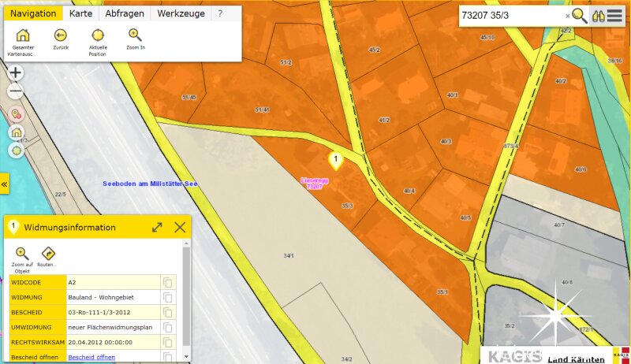Click the Widmungsinformation scrollbar thumb

tap(186, 296)
